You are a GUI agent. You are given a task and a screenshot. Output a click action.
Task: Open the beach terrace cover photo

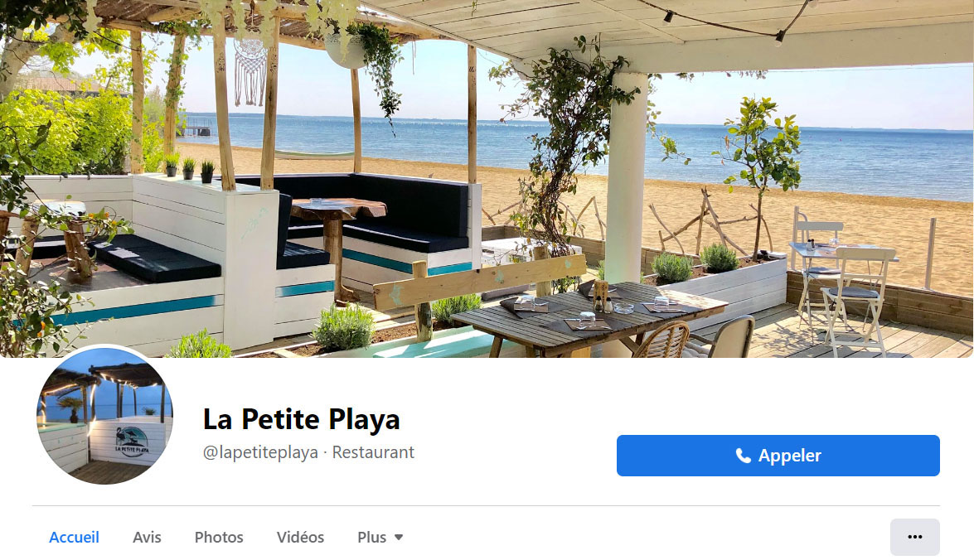487,179
